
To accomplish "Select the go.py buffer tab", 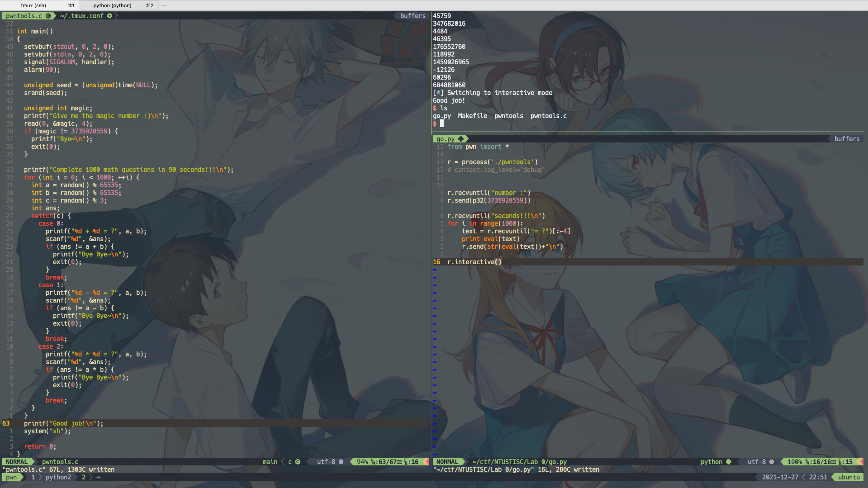I will tap(446, 139).
